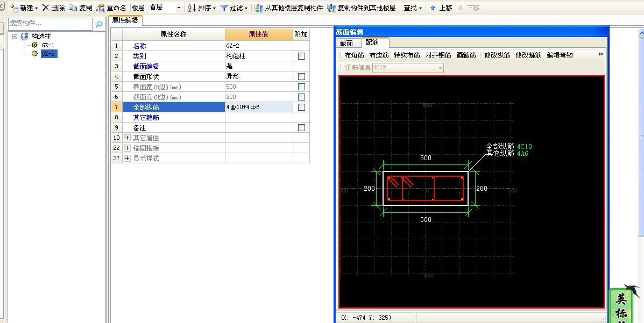This screenshot has width=644, height=323.
Task: Click the 重命名 (Rename) icon
Action: click(101, 8)
